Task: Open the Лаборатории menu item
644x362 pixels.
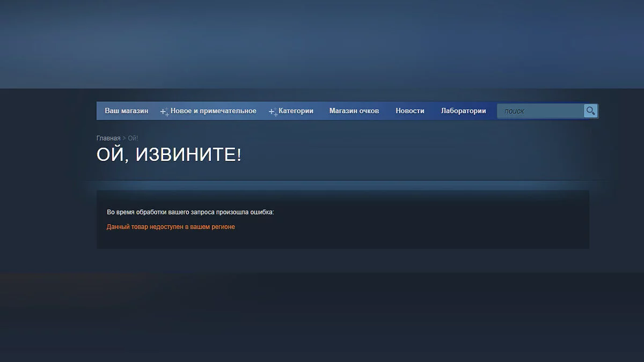Action: coord(463,111)
